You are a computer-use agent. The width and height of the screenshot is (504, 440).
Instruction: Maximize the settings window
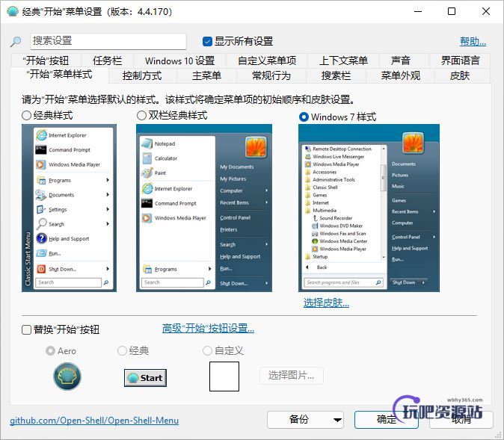click(452, 11)
